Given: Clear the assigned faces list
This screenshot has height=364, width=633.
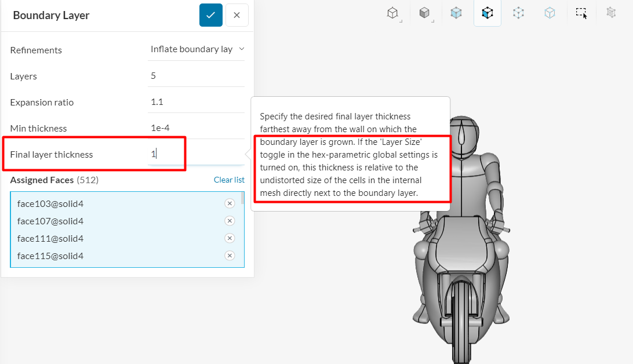Looking at the screenshot, I should click(x=229, y=180).
